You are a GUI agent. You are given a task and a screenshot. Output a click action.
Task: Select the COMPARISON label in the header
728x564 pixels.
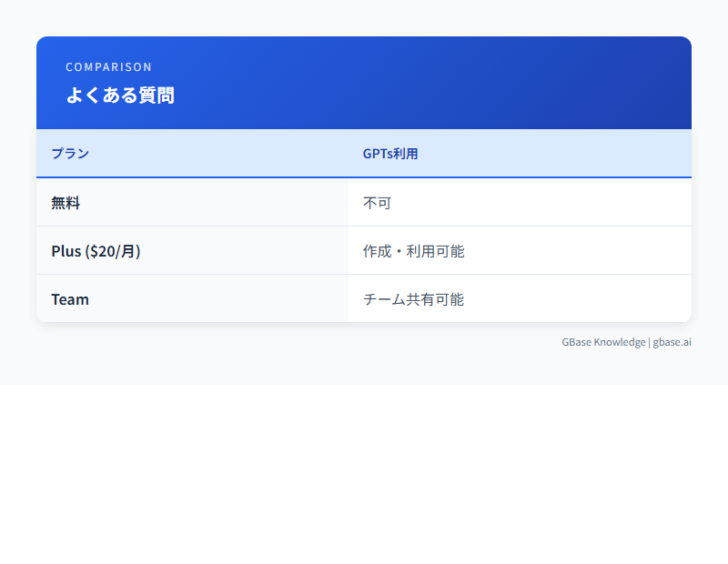click(x=108, y=66)
